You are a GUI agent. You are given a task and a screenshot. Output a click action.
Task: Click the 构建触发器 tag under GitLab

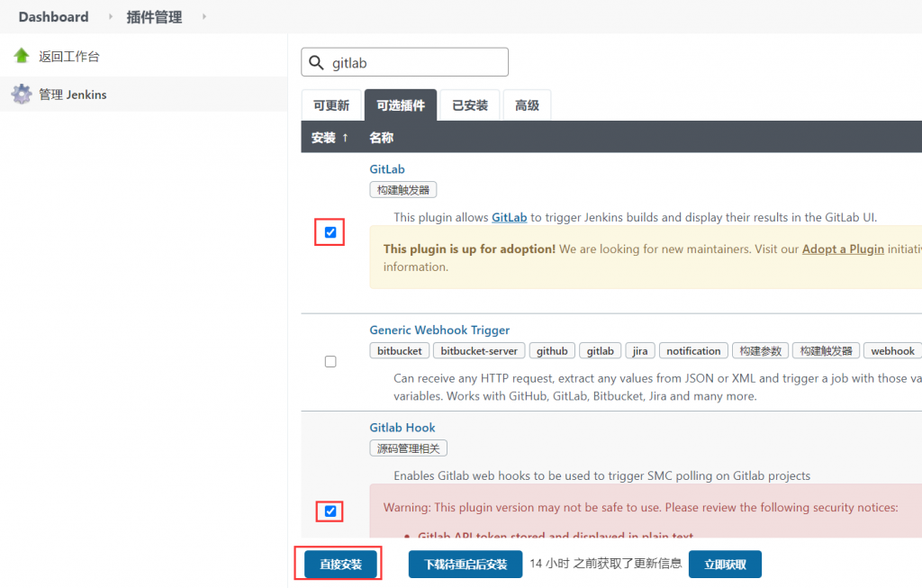pos(403,190)
